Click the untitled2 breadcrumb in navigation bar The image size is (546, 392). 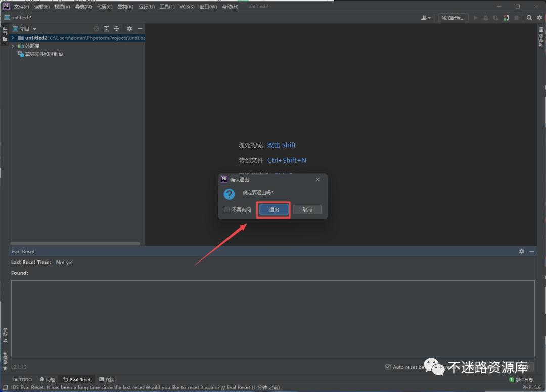18,17
